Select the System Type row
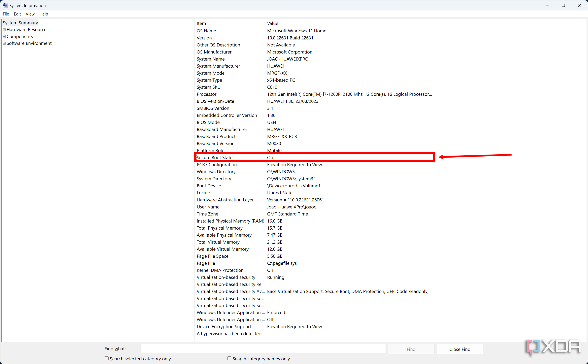This screenshot has width=588, height=364. [314, 80]
